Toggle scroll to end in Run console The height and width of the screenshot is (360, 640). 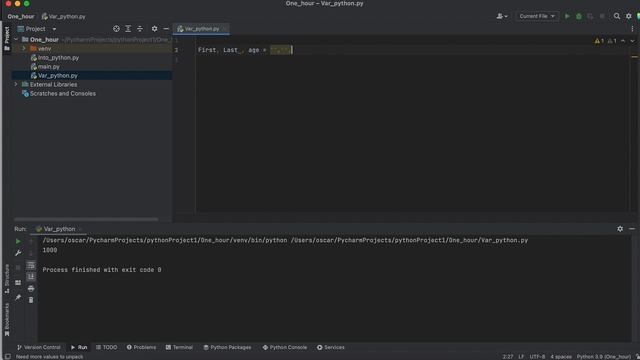[31, 277]
